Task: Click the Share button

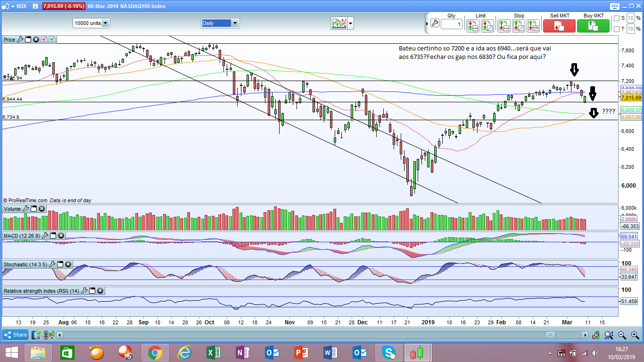Action: (x=16, y=335)
